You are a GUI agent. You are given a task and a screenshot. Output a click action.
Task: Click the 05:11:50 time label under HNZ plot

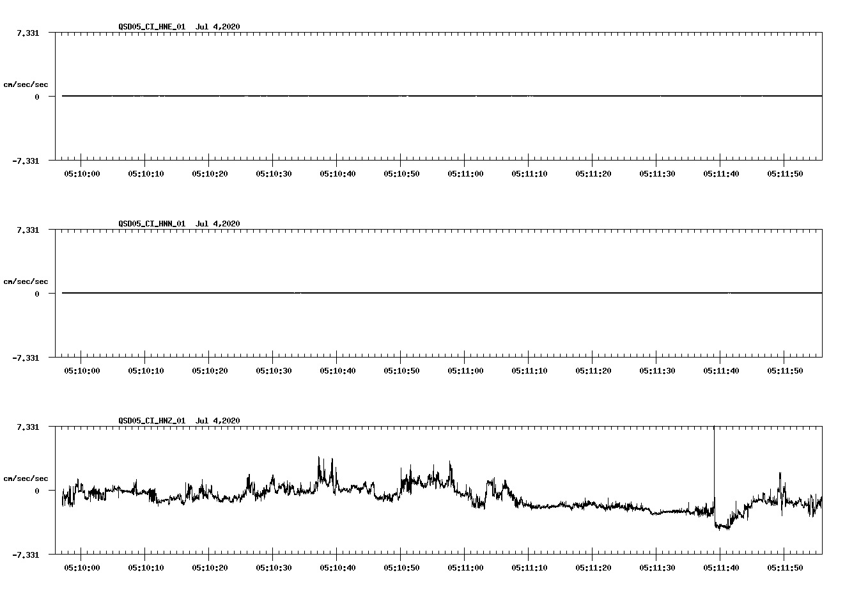click(x=785, y=567)
